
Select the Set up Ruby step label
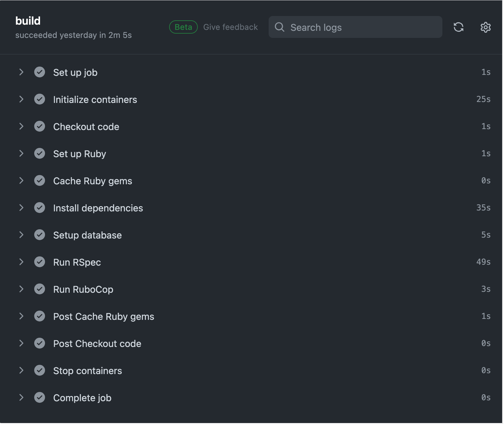pyautogui.click(x=79, y=153)
